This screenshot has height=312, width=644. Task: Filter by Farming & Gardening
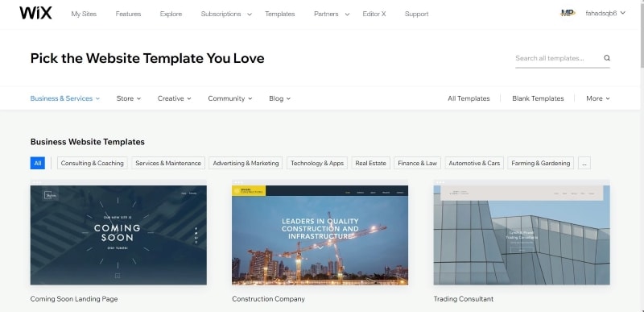[540, 163]
